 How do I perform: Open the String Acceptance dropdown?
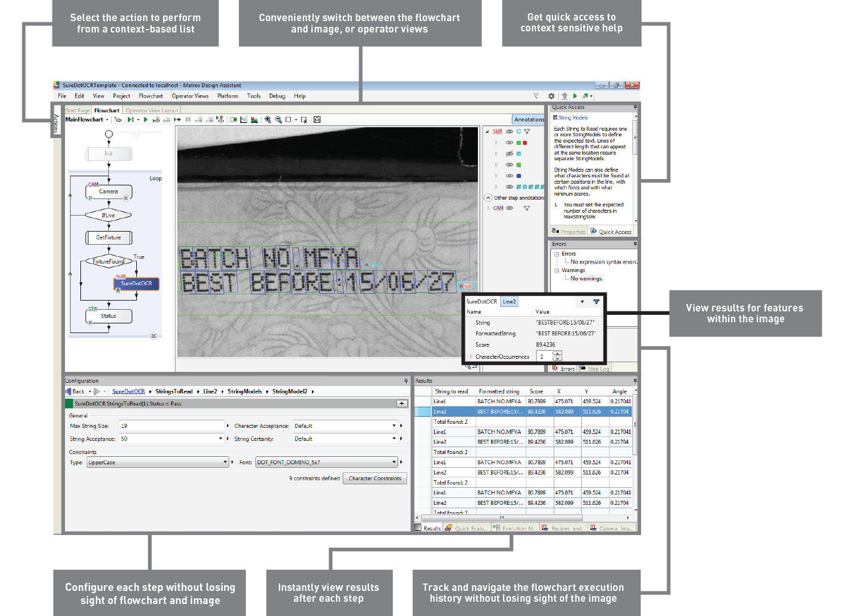[x=221, y=439]
